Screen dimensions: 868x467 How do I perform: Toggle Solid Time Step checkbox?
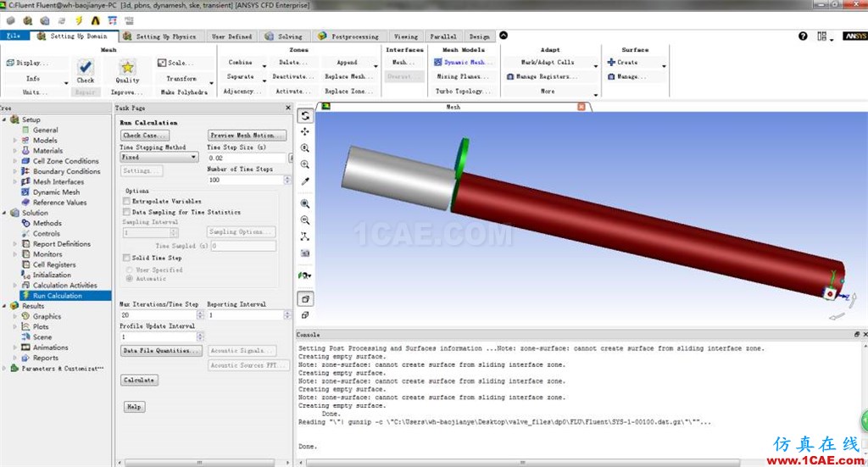click(127, 258)
